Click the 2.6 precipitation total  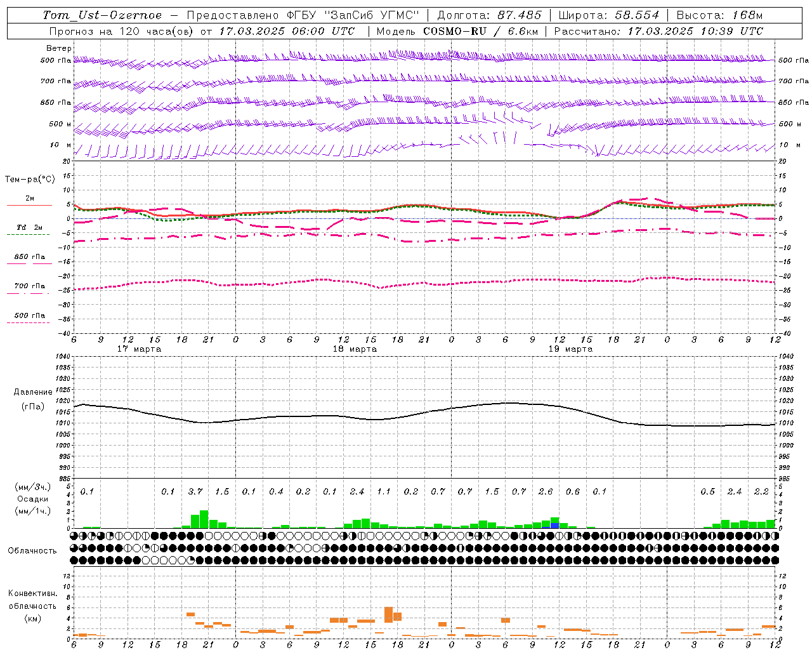[x=546, y=492]
